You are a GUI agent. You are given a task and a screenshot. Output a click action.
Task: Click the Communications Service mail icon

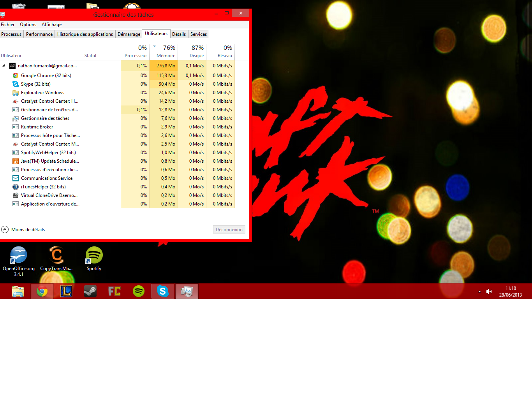pos(16,178)
